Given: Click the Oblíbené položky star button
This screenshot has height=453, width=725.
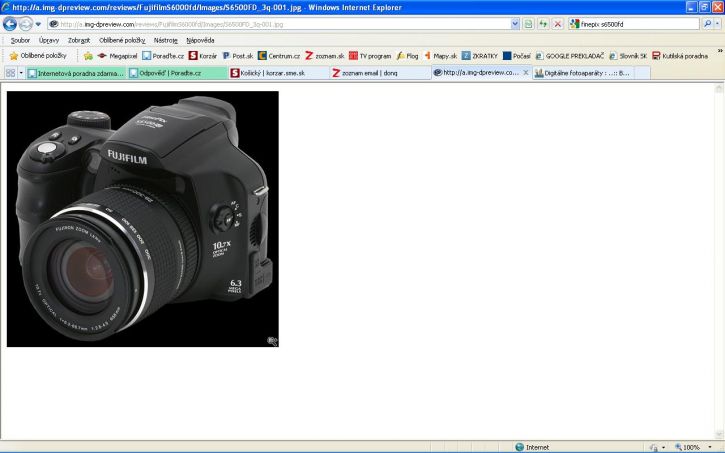Looking at the screenshot, I should [x=38, y=56].
